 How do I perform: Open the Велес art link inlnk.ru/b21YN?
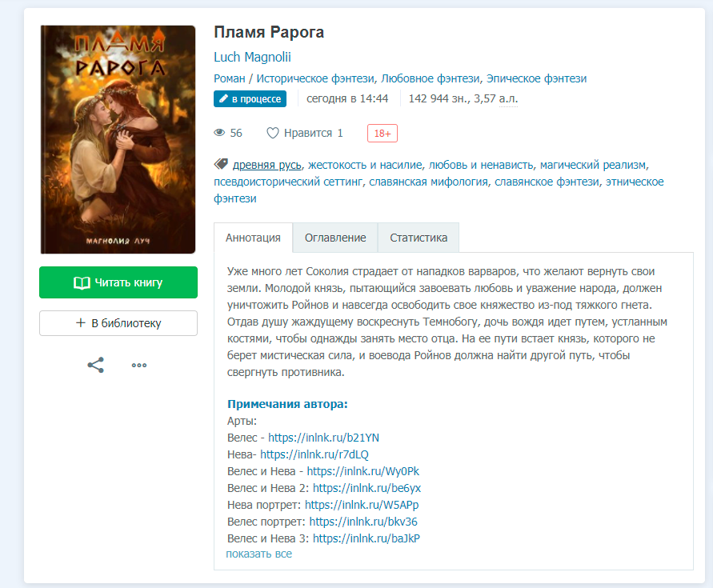click(x=323, y=438)
